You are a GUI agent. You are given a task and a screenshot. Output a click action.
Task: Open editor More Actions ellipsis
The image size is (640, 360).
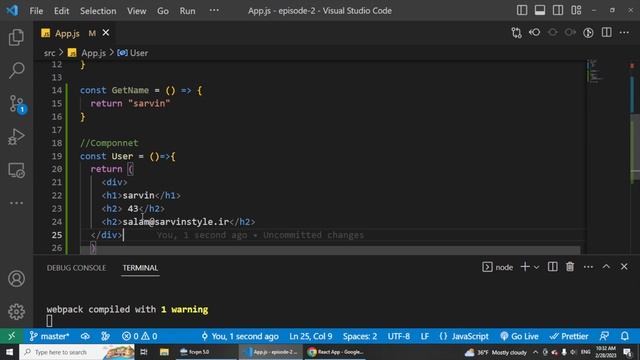[x=624, y=33]
